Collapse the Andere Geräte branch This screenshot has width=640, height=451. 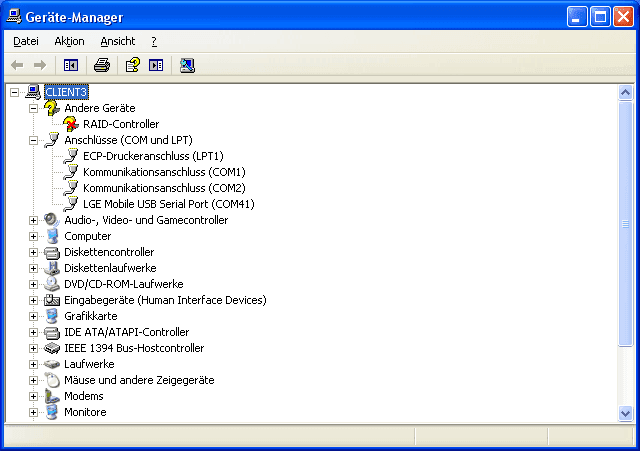pos(33,108)
